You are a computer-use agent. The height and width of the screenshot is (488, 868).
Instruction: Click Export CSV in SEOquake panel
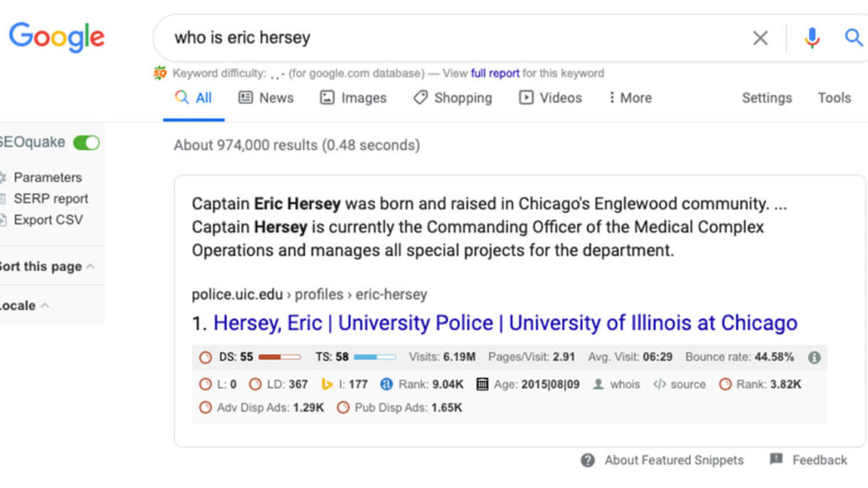47,219
